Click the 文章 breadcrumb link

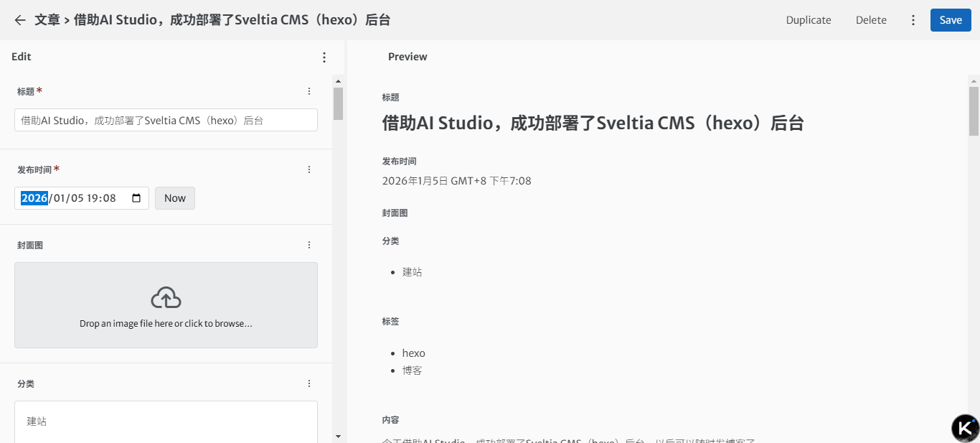(x=47, y=20)
